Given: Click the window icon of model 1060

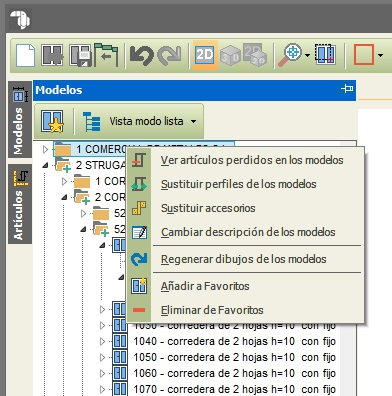Looking at the screenshot, I should click(119, 373).
